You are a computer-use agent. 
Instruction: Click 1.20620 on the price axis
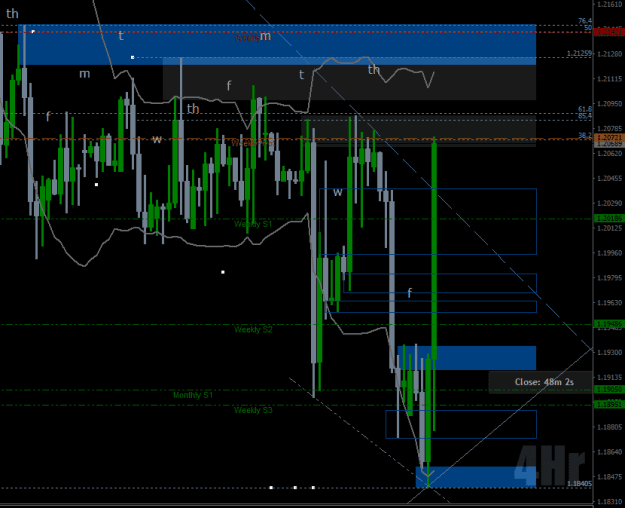click(610, 153)
